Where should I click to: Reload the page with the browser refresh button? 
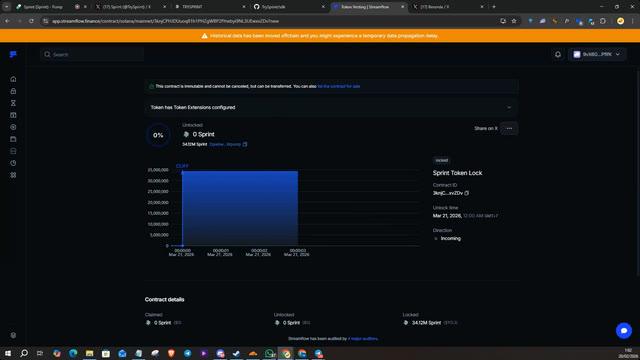click(x=31, y=21)
